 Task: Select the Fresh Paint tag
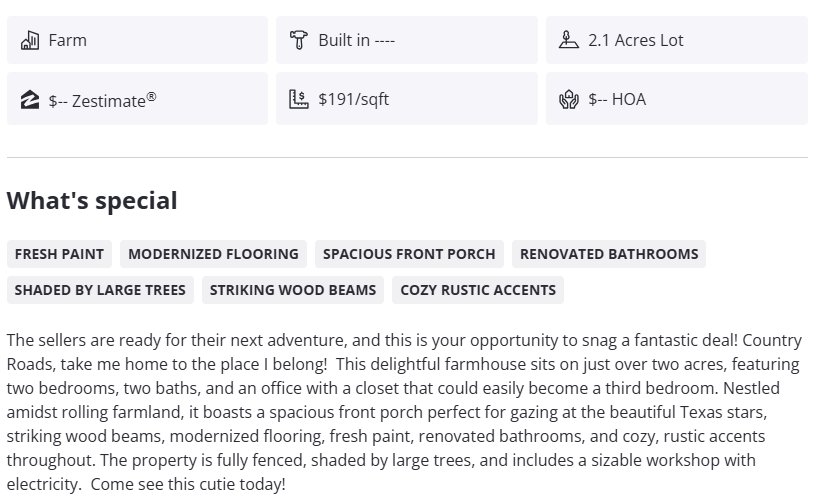(59, 254)
